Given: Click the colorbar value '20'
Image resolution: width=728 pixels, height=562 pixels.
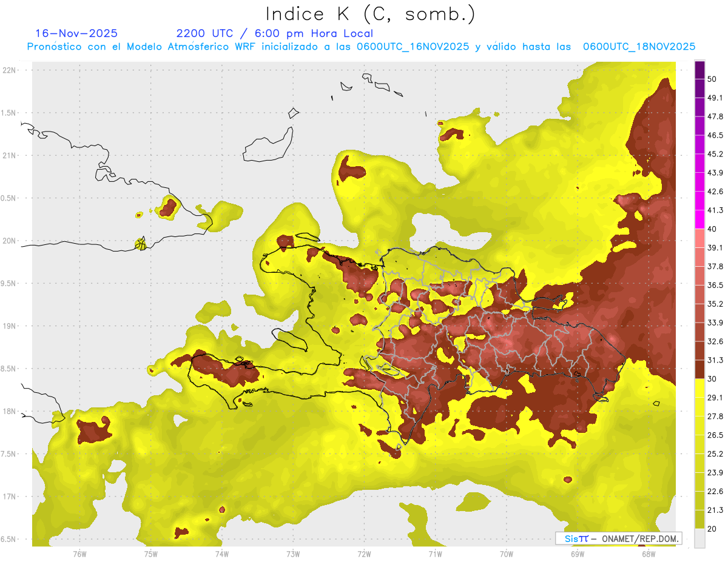Looking at the screenshot, I should click(713, 529).
